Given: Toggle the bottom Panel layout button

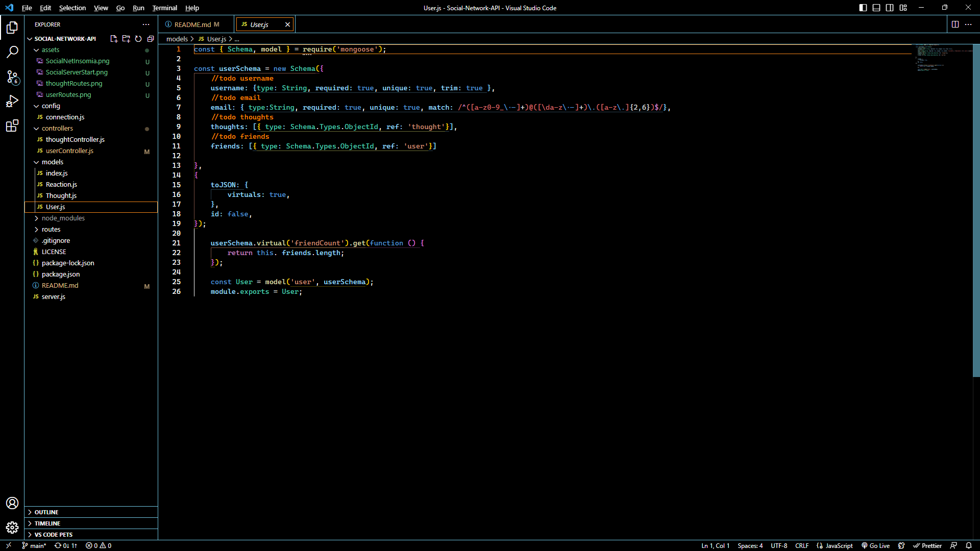Looking at the screenshot, I should pos(876,8).
